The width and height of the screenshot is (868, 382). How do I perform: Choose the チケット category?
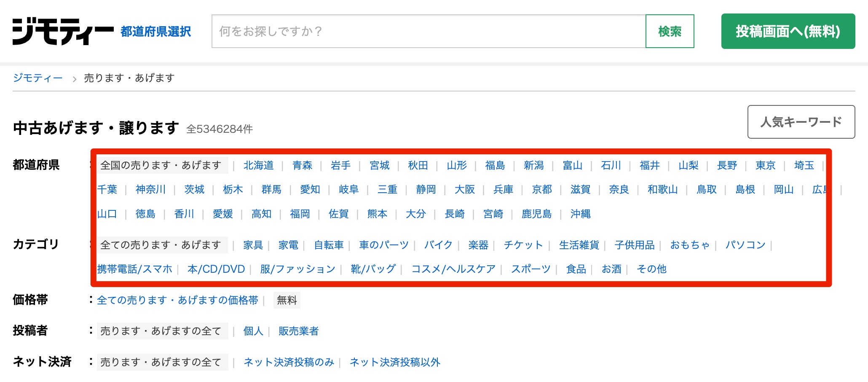pyautogui.click(x=524, y=245)
